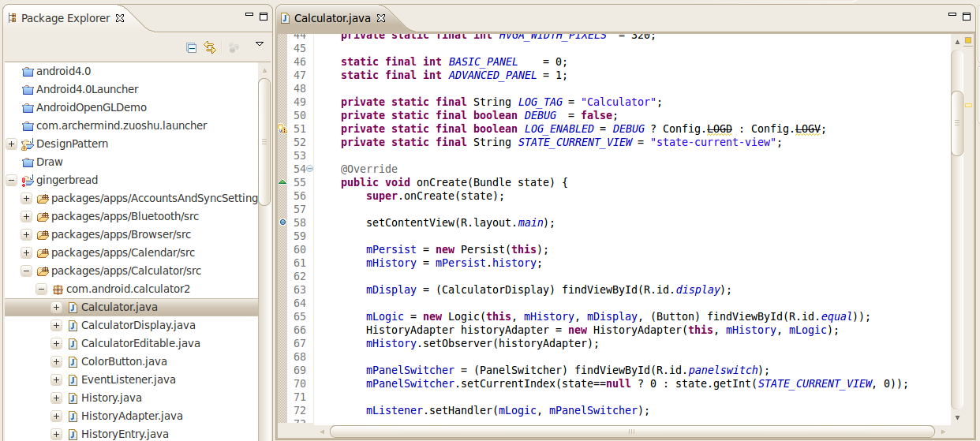Select CalculatorDisplay.java in the tree
The width and height of the screenshot is (980, 441).
coord(138,325)
